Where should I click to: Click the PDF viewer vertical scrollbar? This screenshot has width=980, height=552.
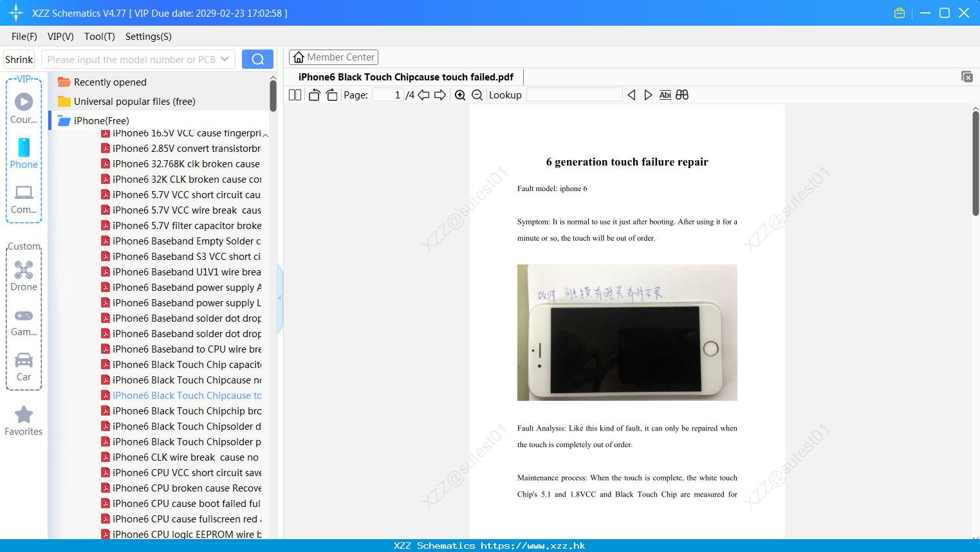click(x=975, y=163)
